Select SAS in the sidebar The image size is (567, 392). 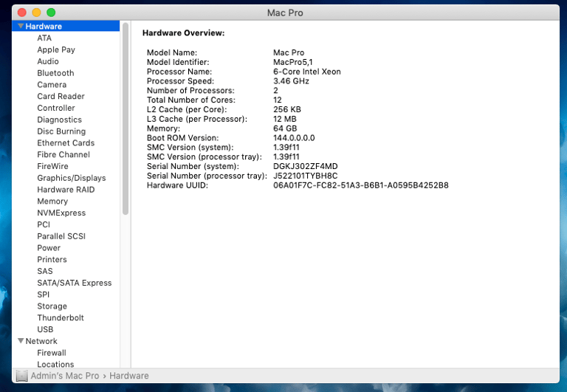[x=45, y=271]
